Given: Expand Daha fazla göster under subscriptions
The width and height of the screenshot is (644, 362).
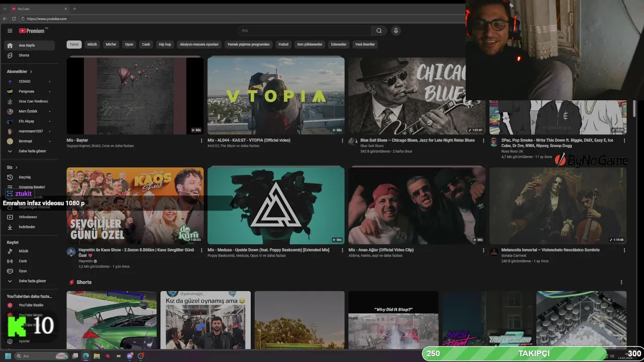Looking at the screenshot, I should coord(30,151).
